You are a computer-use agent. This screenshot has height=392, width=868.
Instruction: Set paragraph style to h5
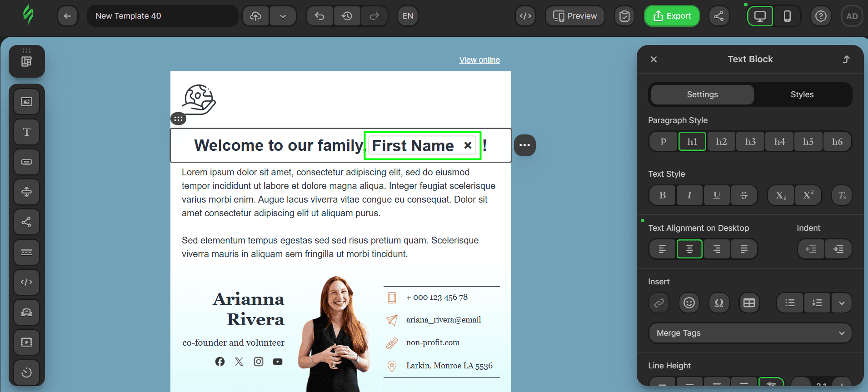808,142
